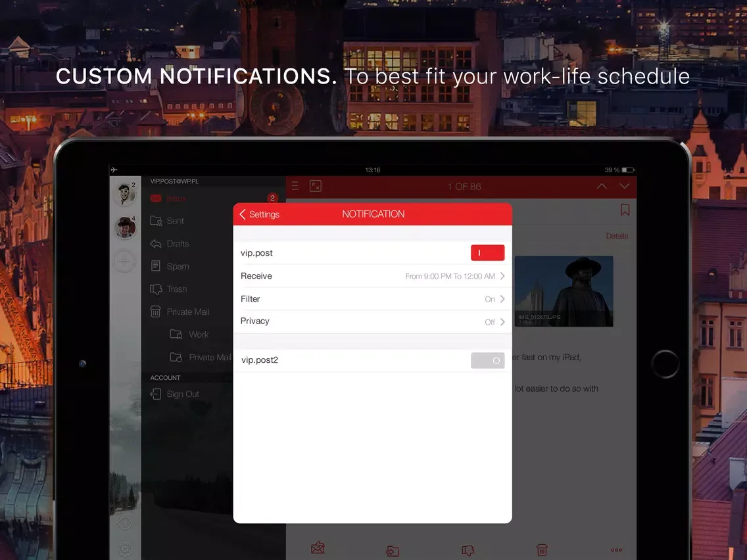
Task: Delete the message using the trash icon
Action: click(542, 550)
